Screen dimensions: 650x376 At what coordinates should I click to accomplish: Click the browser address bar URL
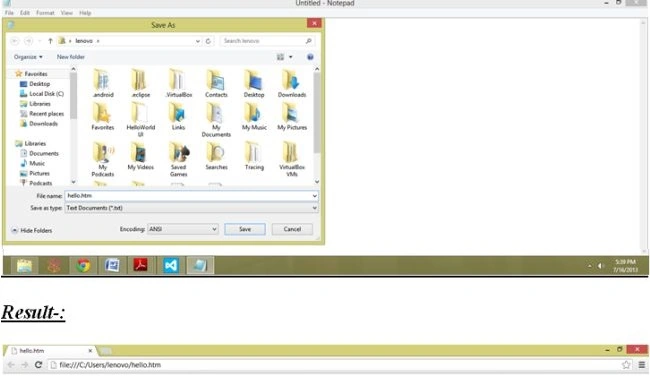[110, 365]
